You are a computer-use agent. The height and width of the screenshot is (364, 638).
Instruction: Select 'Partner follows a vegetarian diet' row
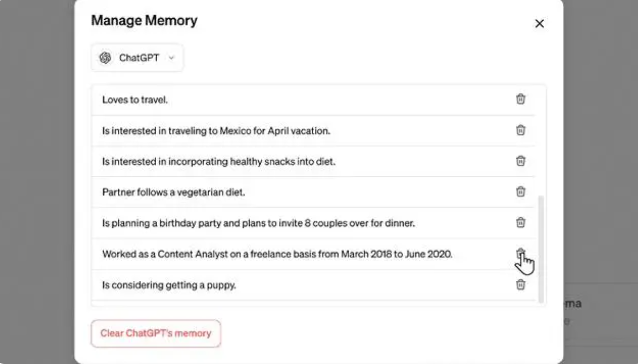(313, 192)
